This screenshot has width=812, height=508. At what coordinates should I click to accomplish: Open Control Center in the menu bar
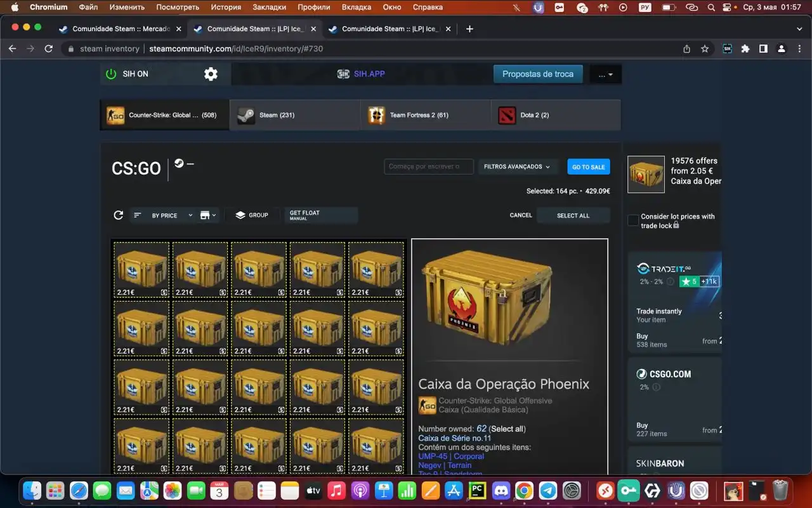coord(728,8)
